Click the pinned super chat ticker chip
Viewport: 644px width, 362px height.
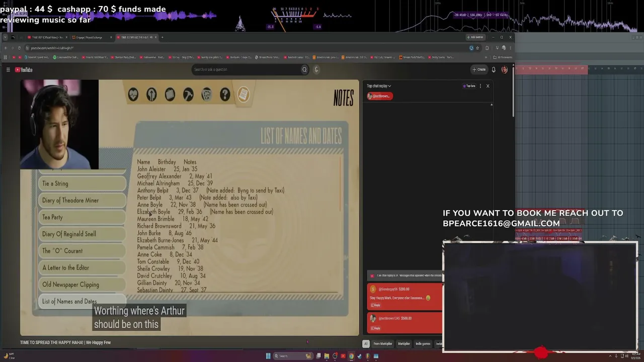[x=380, y=96]
